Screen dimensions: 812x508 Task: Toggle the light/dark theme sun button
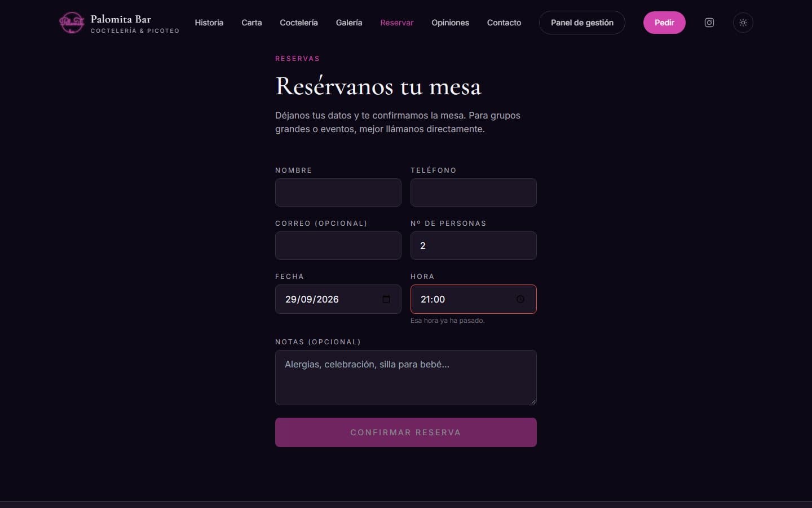743,23
